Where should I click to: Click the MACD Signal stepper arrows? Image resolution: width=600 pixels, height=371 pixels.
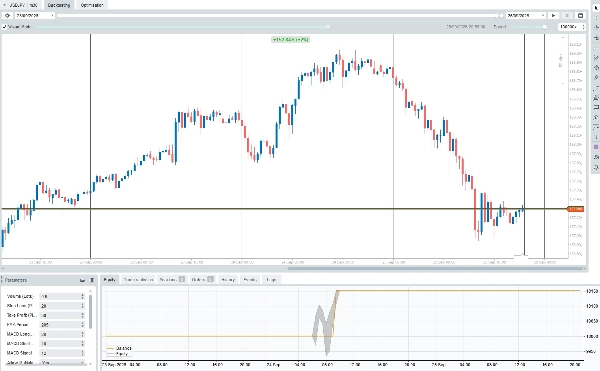82,353
